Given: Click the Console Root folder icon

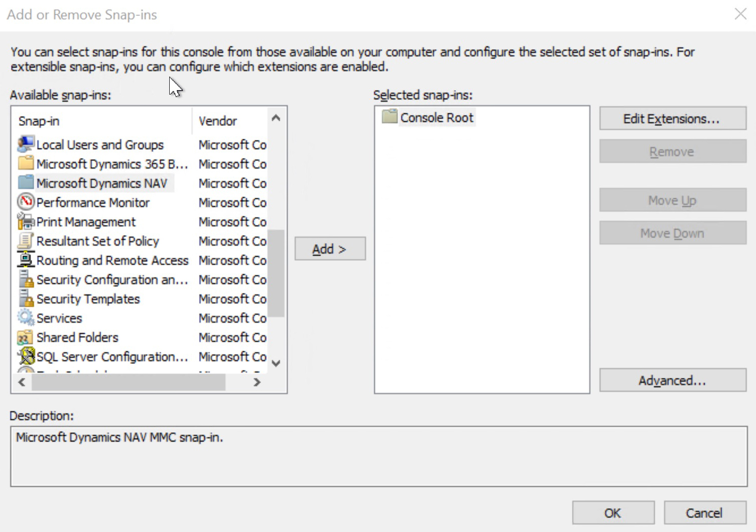Looking at the screenshot, I should [390, 117].
